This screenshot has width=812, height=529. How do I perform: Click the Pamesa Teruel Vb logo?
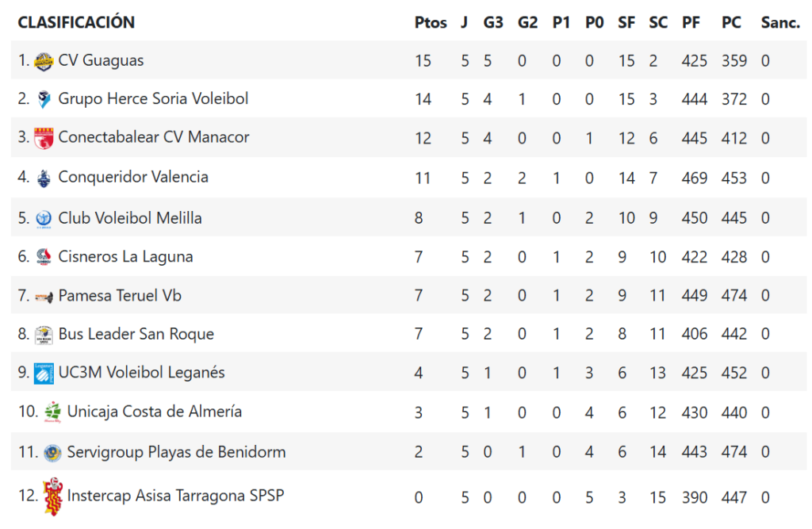[x=44, y=296]
